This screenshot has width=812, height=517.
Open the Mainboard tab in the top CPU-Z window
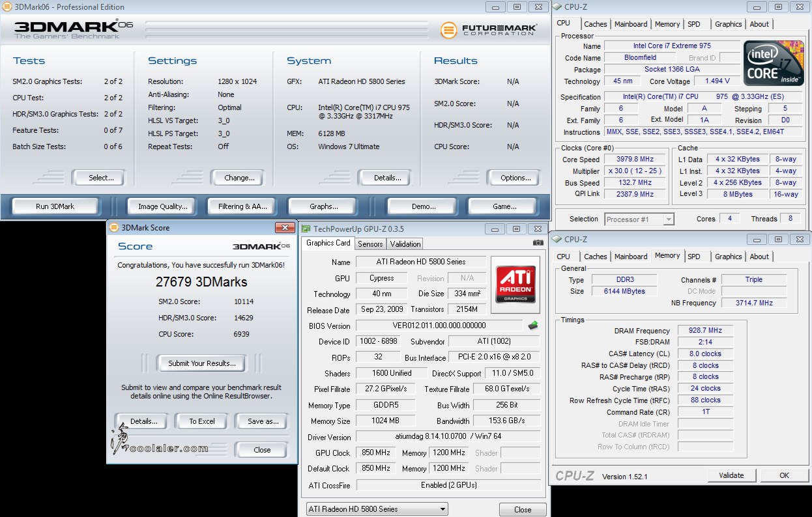(x=631, y=24)
